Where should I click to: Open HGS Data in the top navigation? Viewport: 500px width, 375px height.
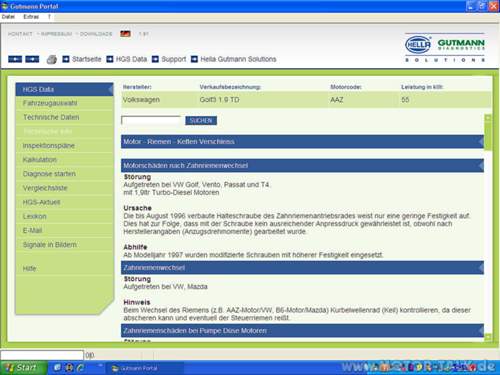pyautogui.click(x=127, y=59)
